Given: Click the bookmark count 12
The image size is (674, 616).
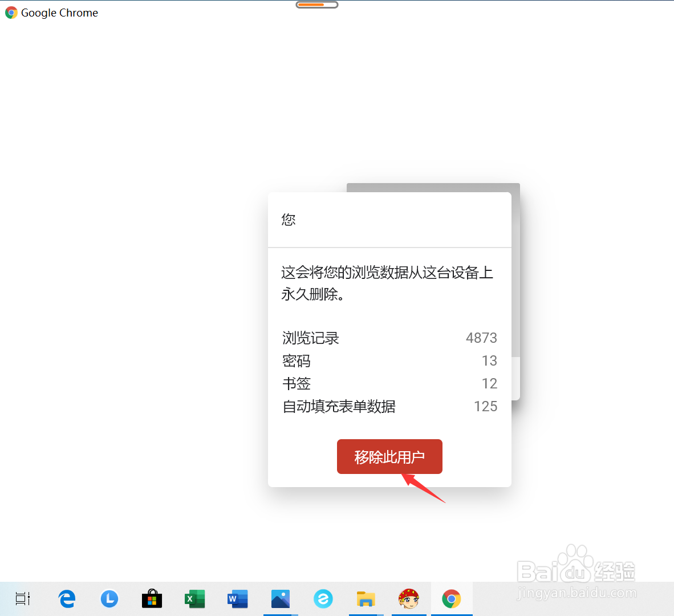Looking at the screenshot, I should 490,383.
